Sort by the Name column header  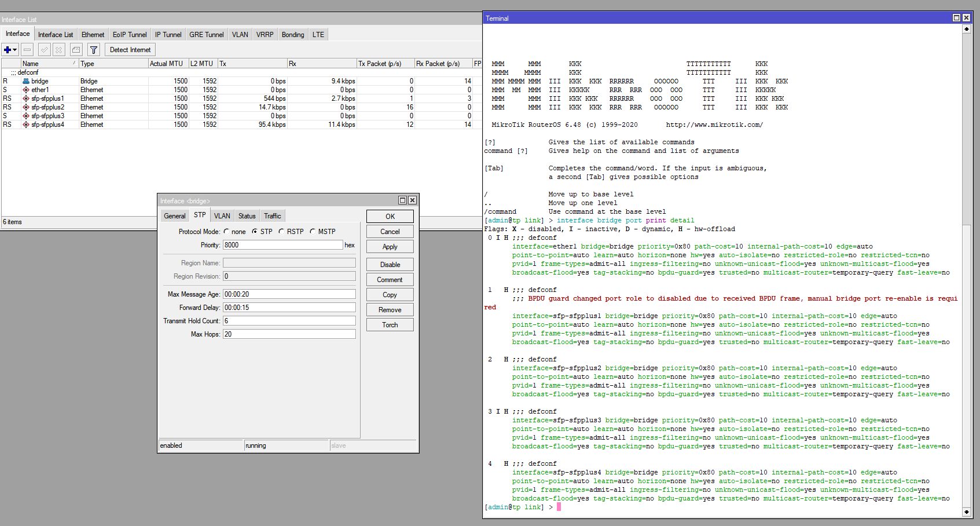tap(49, 64)
